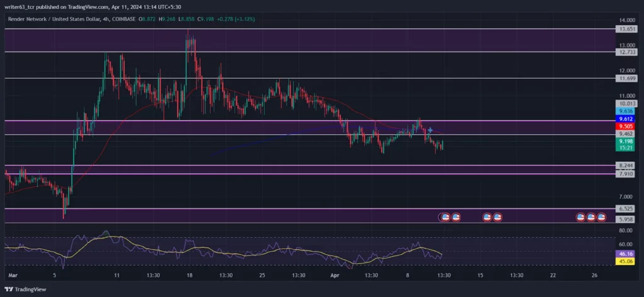Click the Apr label on time axis
644x297 pixels.
pyautogui.click(x=336, y=275)
